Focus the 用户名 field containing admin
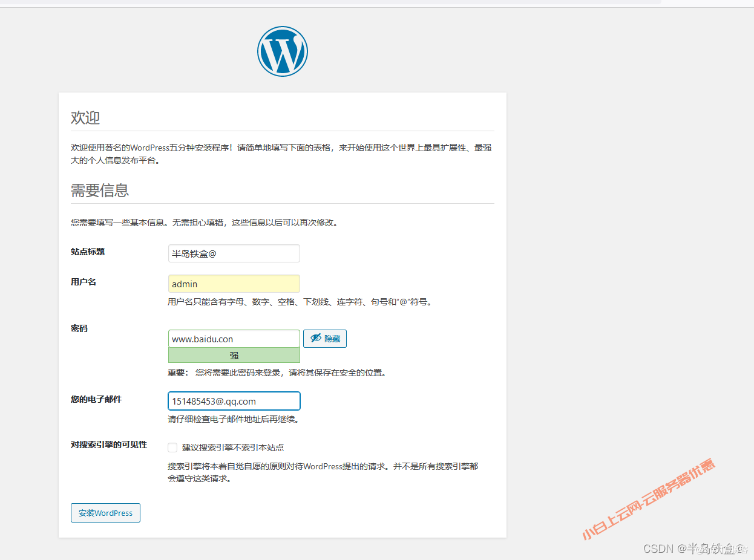754x560 pixels. [234, 284]
